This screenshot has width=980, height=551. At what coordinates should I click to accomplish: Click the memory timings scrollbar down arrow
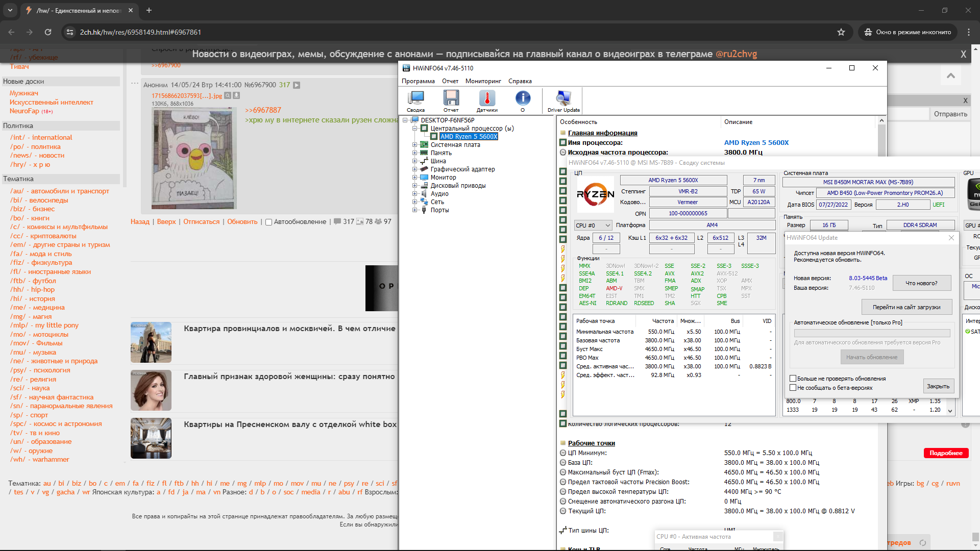950,411
